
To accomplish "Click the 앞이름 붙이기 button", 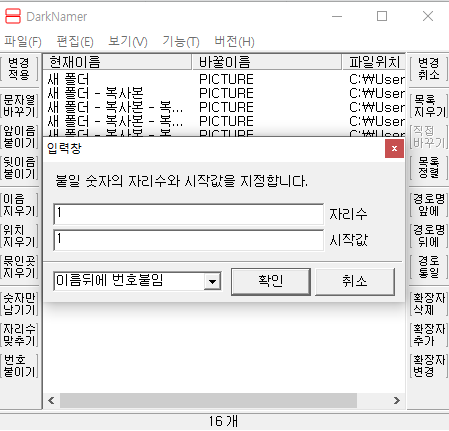I will [x=19, y=137].
